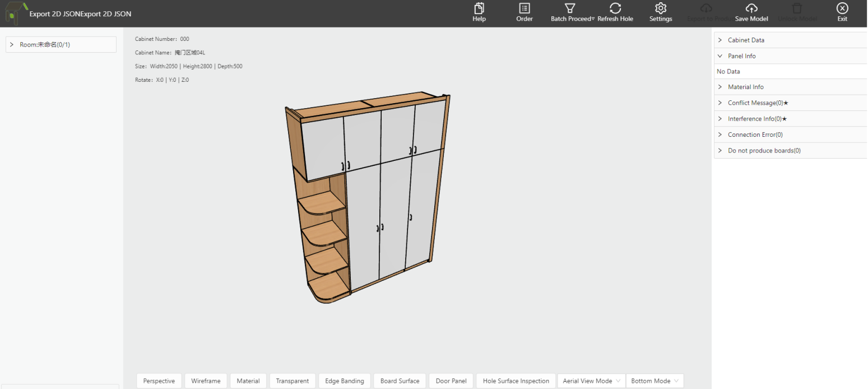Open the Aerial View Mode dropdown
868x389 pixels.
[591, 381]
